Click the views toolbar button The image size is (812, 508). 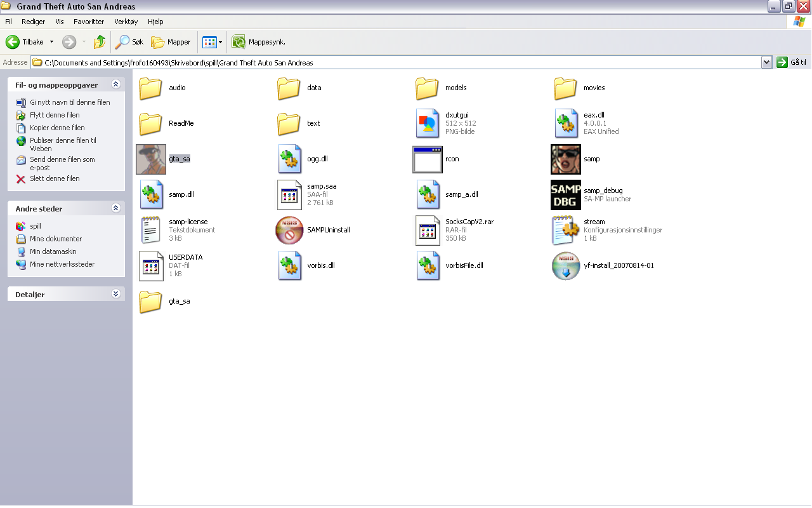pyautogui.click(x=209, y=42)
